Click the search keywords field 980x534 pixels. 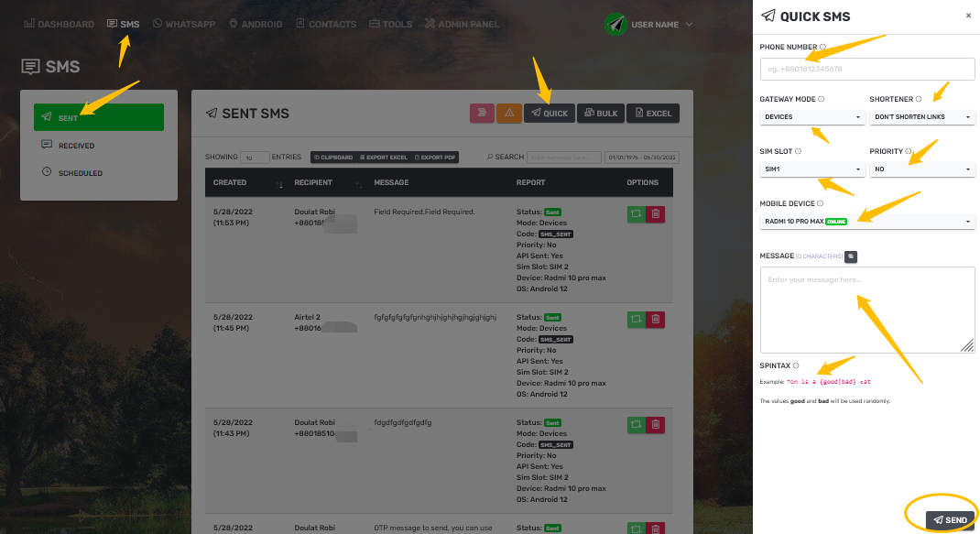point(564,158)
